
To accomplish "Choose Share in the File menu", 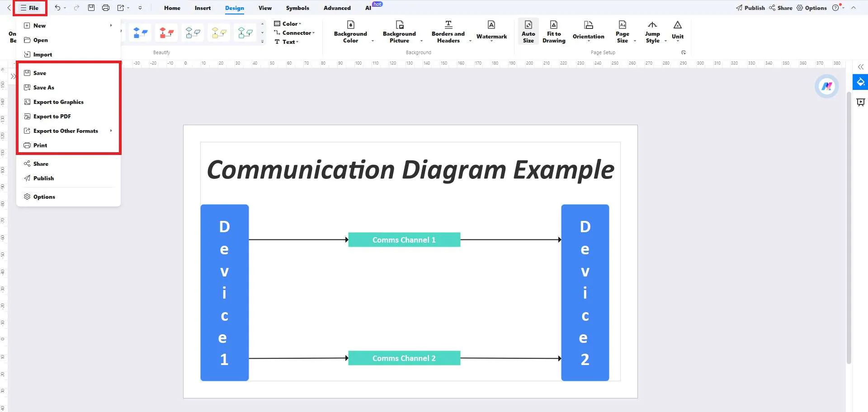I will click(x=69, y=164).
